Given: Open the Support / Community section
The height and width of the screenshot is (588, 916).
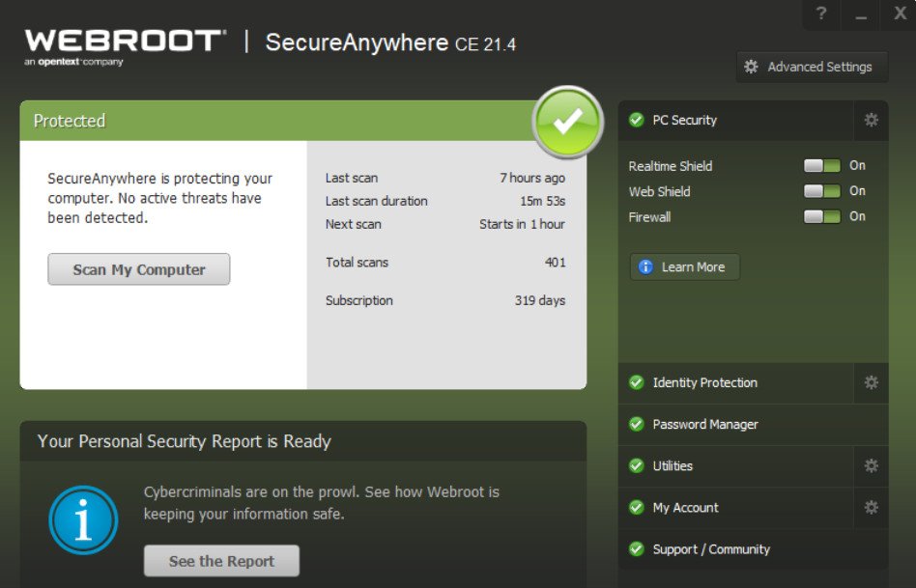Looking at the screenshot, I should tap(753, 549).
